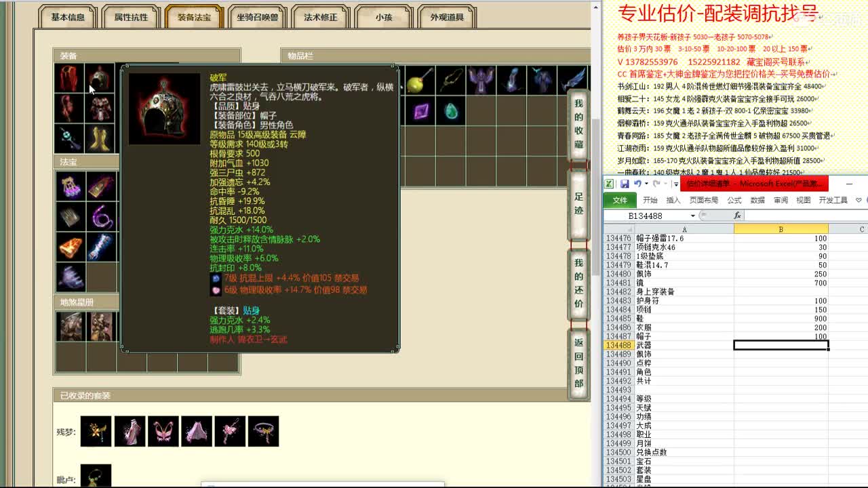Save the Excel workbook via toolbar icon
Image resolution: width=868 pixels, height=488 pixels.
click(x=625, y=184)
